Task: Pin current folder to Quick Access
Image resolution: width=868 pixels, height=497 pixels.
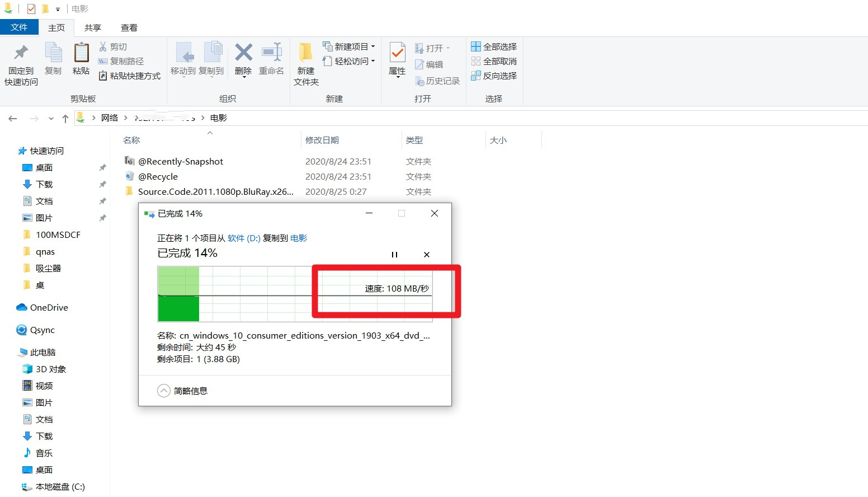Action: 21,63
